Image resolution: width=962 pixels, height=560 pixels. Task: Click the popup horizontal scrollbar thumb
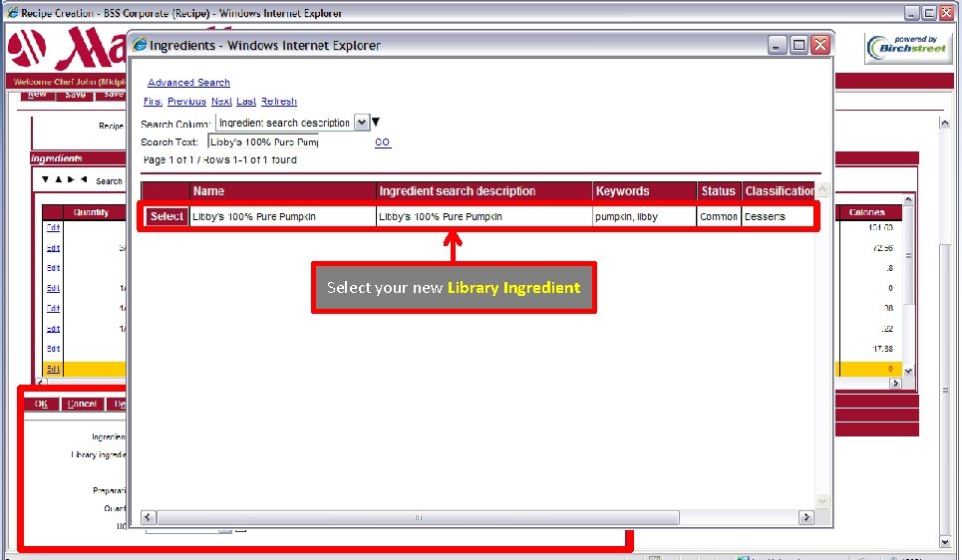click(x=418, y=517)
